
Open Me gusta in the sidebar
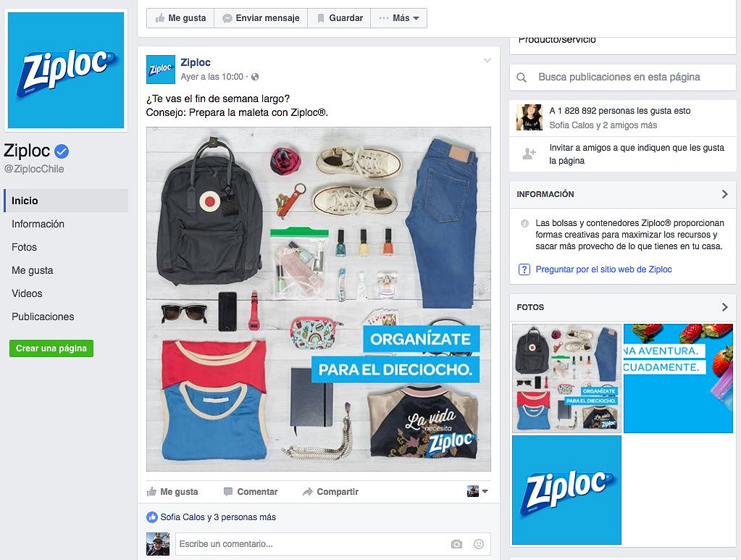click(32, 270)
